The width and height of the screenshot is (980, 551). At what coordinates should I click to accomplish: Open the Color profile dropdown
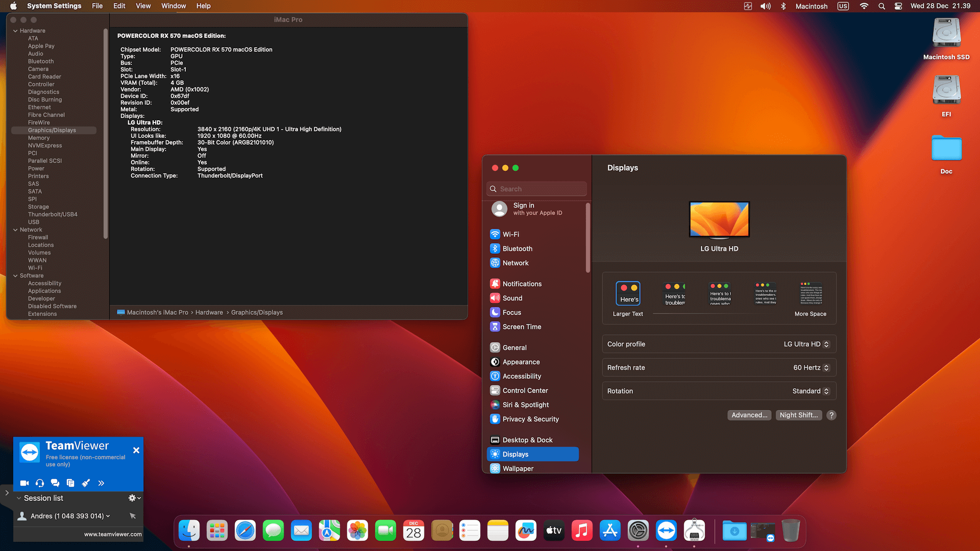tap(806, 344)
